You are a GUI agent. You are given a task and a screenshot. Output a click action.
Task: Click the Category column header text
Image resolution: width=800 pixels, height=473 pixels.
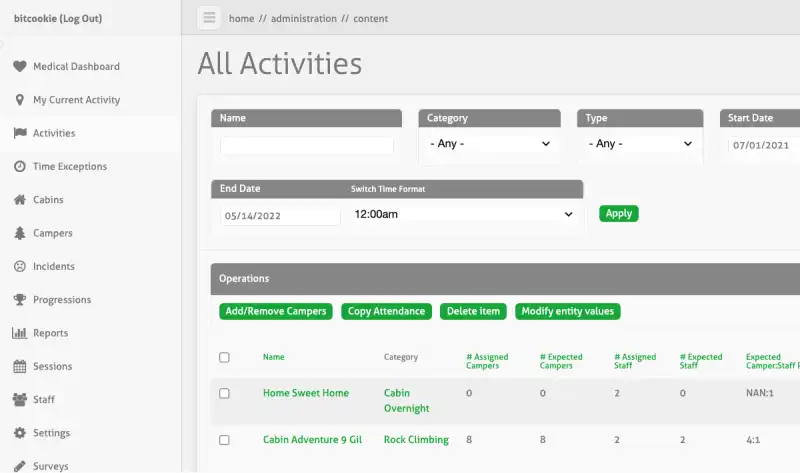(x=401, y=357)
